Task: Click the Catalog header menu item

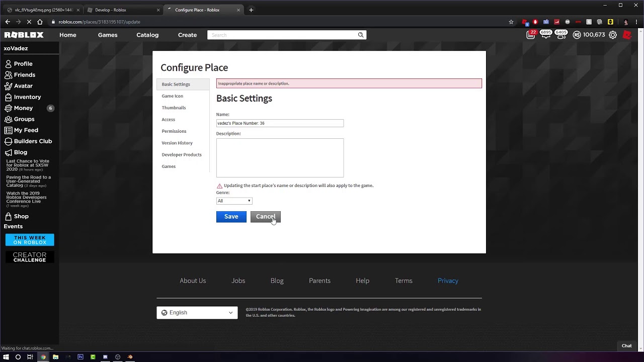Action: 147,35
